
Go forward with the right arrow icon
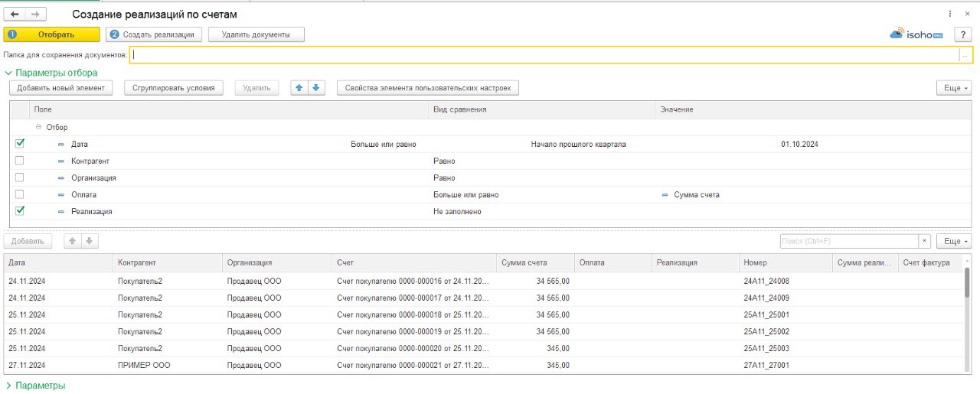(36, 14)
